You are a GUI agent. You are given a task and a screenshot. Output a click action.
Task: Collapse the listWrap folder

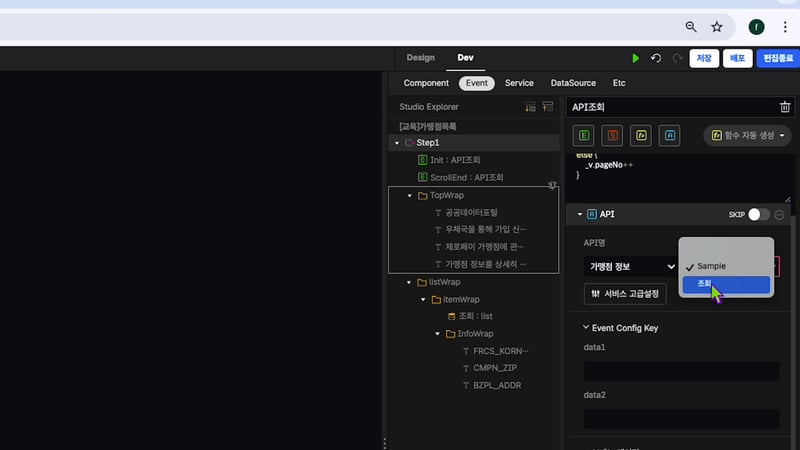[409, 282]
